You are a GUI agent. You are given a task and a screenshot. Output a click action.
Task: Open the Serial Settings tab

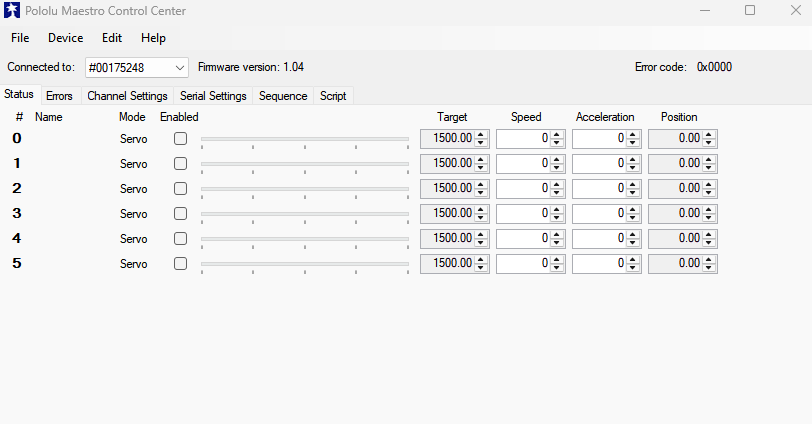coord(213,96)
